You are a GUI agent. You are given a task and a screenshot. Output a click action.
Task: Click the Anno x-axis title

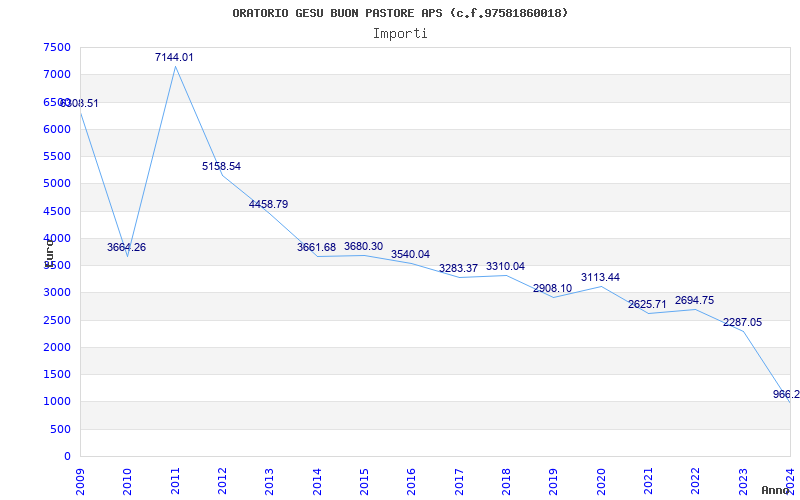pyautogui.click(x=777, y=490)
